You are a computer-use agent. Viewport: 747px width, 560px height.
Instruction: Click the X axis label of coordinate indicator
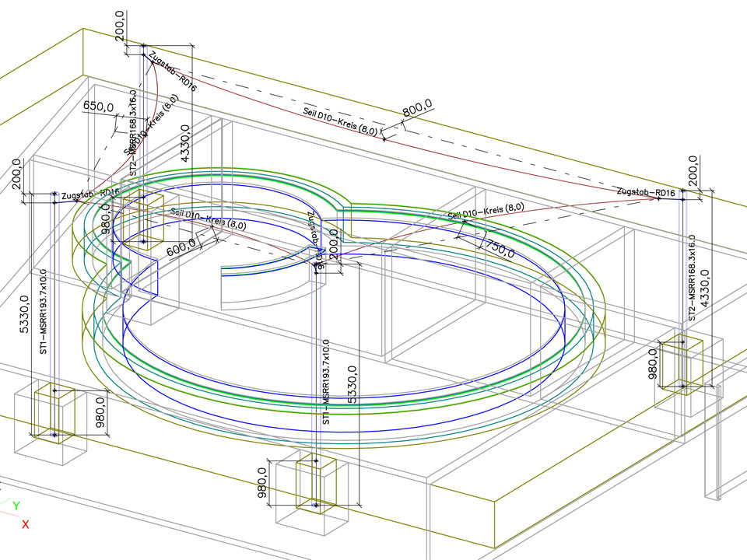pyautogui.click(x=25, y=524)
